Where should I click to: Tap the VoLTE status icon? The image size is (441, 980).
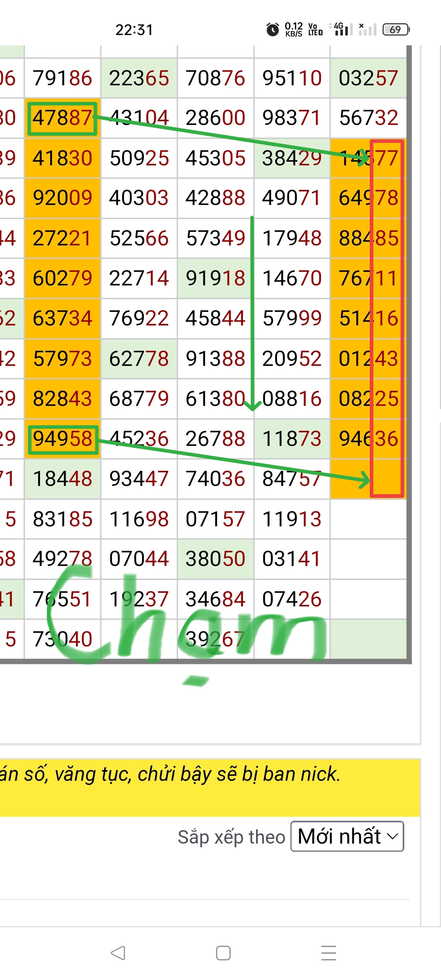315,29
